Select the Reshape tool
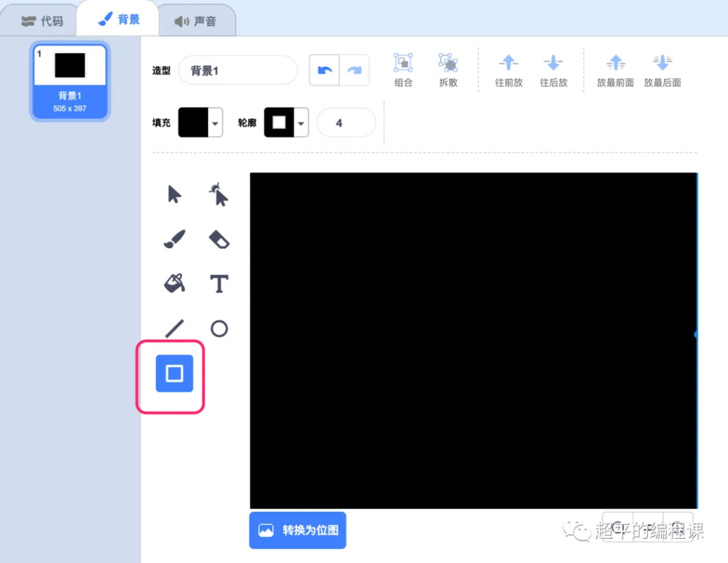The height and width of the screenshot is (563, 728). click(219, 195)
